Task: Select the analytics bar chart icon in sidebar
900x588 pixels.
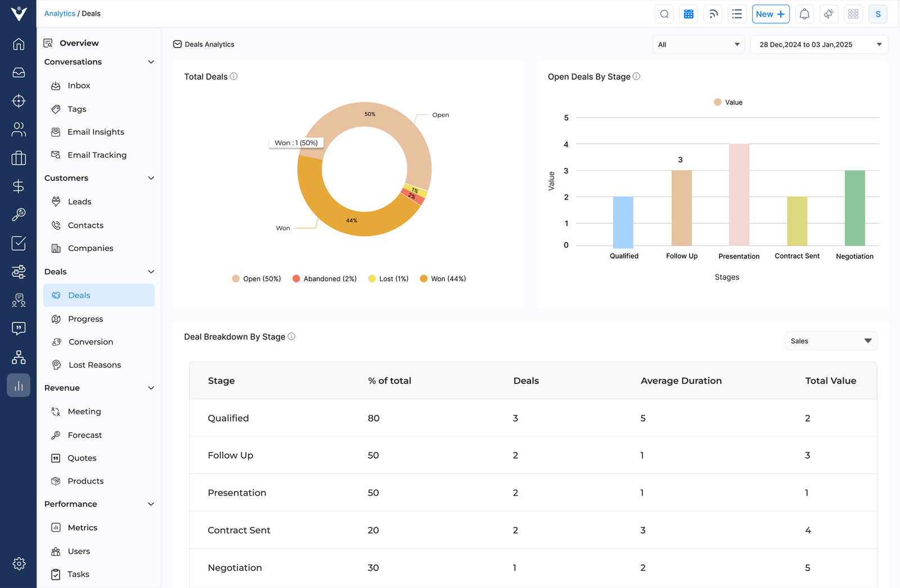Action: (19, 385)
